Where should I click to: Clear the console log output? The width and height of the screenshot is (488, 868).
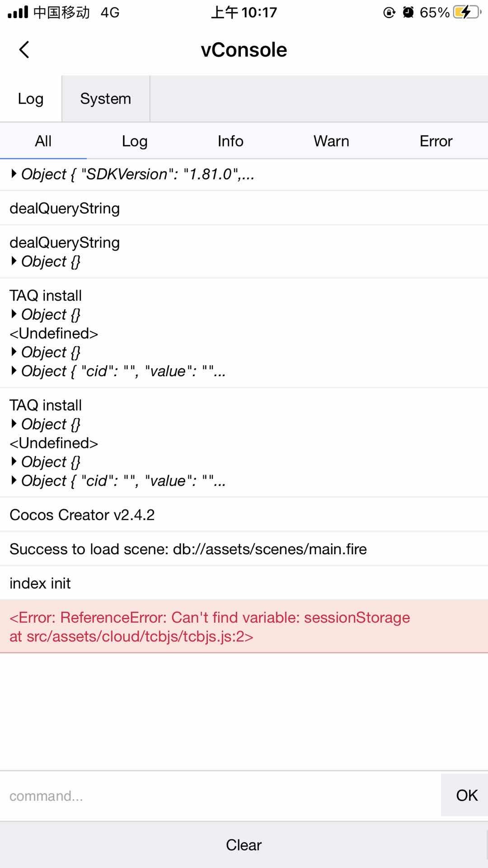(244, 845)
